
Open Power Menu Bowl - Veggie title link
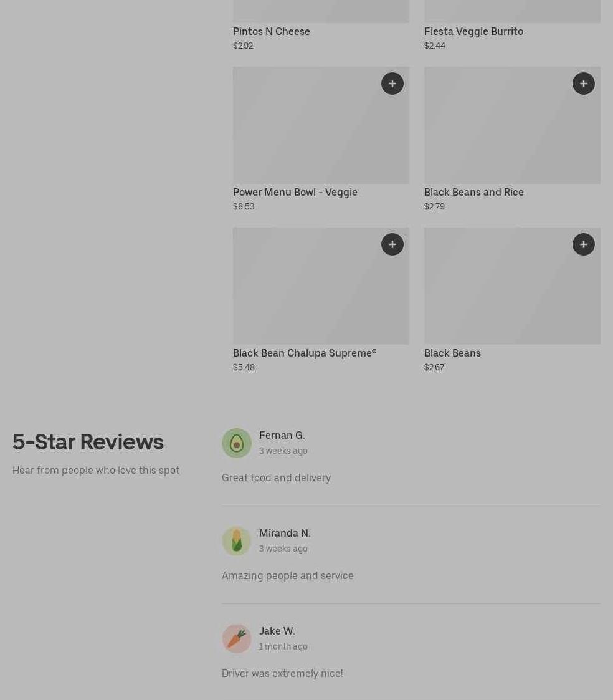[x=295, y=193]
